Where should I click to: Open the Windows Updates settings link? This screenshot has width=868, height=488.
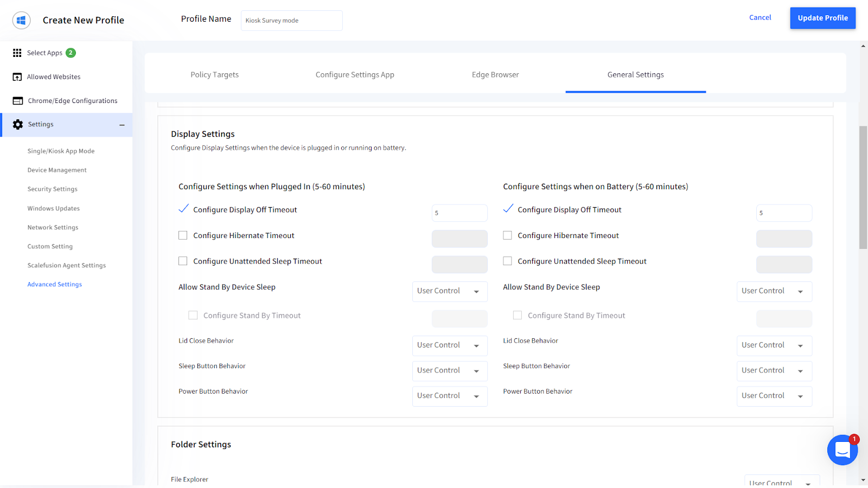tap(53, 208)
